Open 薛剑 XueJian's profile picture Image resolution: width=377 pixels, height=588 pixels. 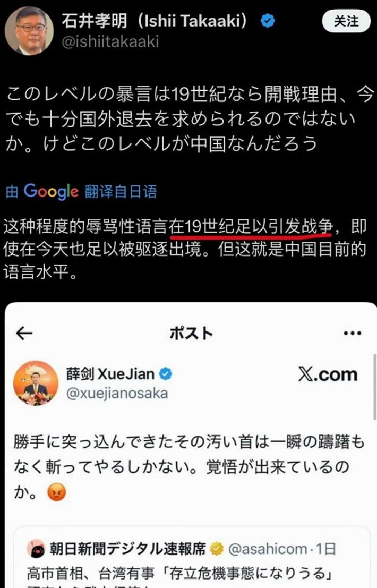[x=36, y=384]
